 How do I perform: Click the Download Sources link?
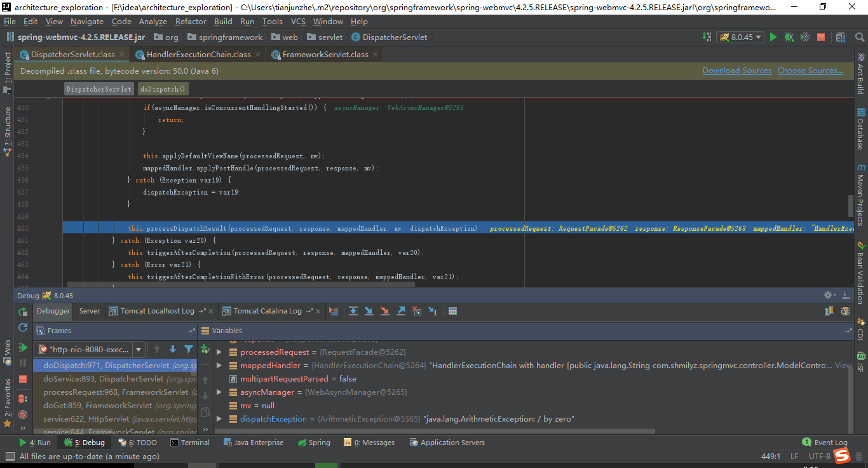click(737, 71)
